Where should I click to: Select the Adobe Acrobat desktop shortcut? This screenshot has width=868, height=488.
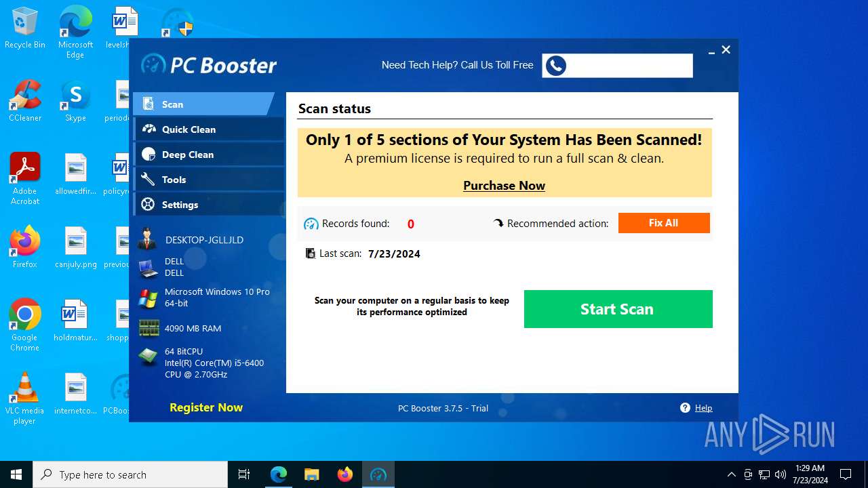pos(25,178)
